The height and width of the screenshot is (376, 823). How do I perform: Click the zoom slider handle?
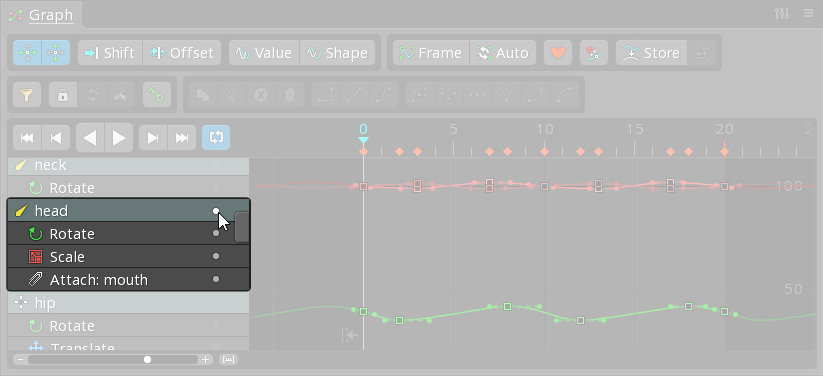147,360
